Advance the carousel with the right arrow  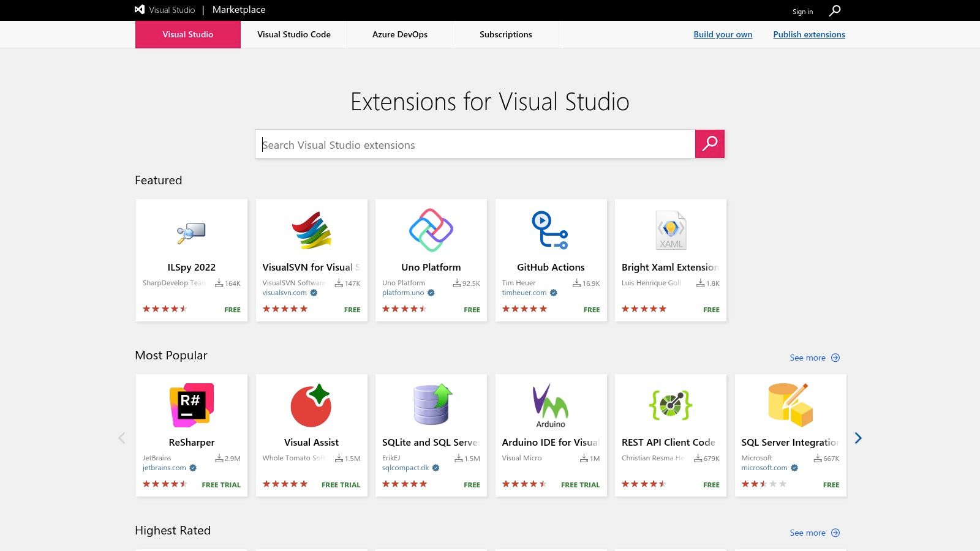pos(858,438)
